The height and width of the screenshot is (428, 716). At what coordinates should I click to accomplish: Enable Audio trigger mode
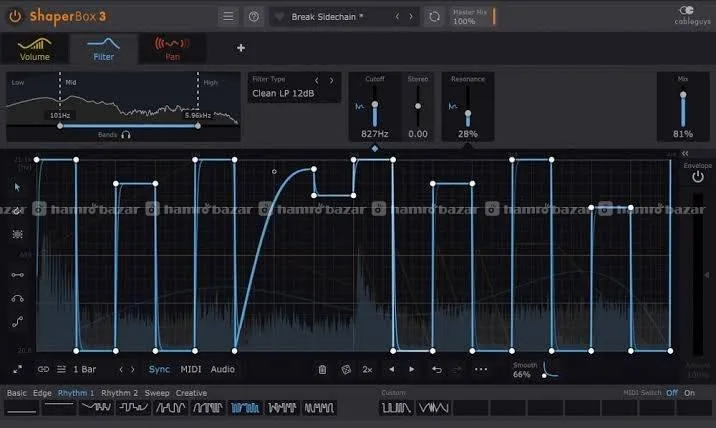coord(222,369)
